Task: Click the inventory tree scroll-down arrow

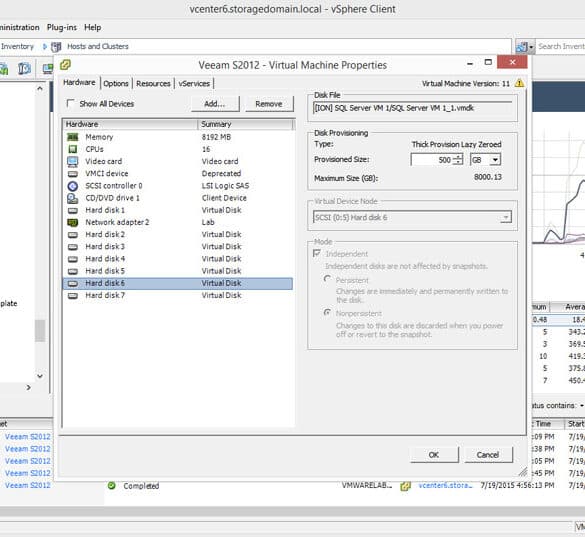Action: pyautogui.click(x=40, y=376)
